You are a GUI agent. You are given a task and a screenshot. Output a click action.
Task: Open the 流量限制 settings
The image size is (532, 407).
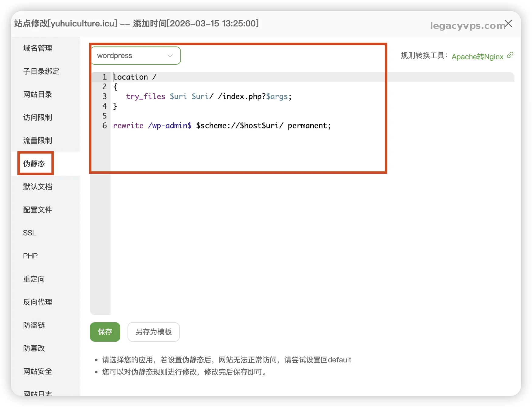(38, 140)
